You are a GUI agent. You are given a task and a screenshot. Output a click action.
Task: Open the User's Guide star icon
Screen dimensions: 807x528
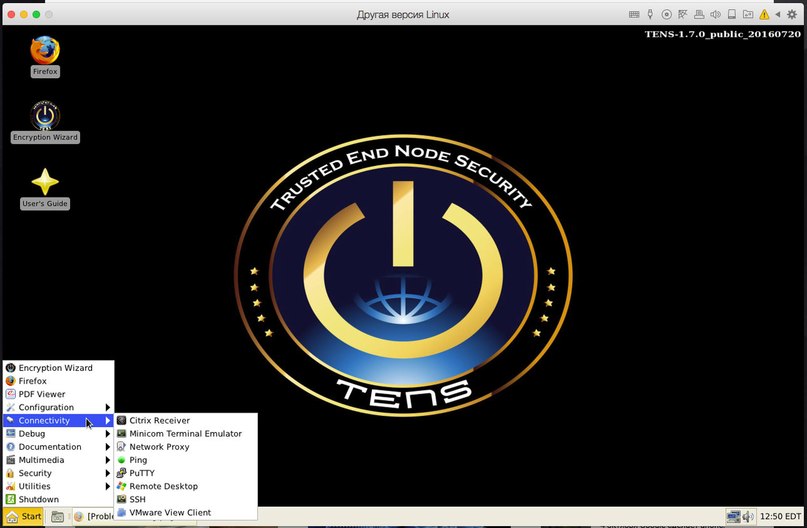(45, 188)
